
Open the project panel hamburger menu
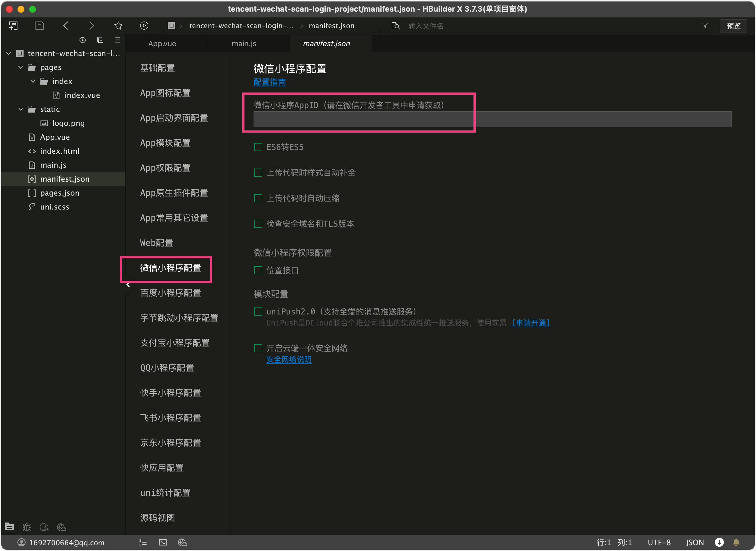(x=117, y=40)
